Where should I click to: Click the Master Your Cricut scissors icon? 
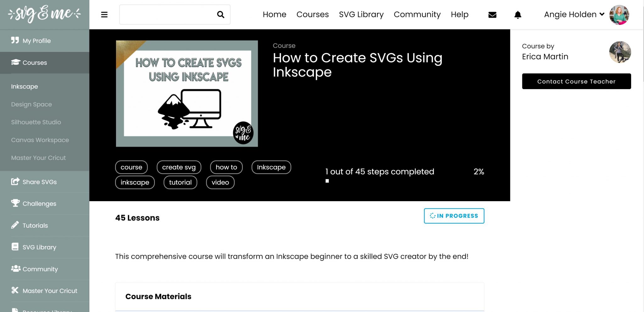coord(15,290)
